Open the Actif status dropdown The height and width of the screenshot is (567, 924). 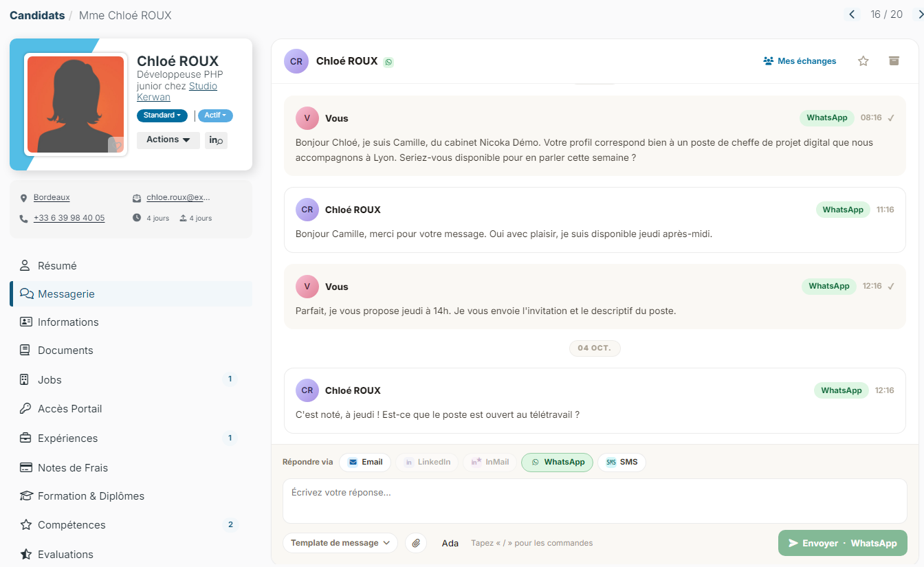[215, 115]
